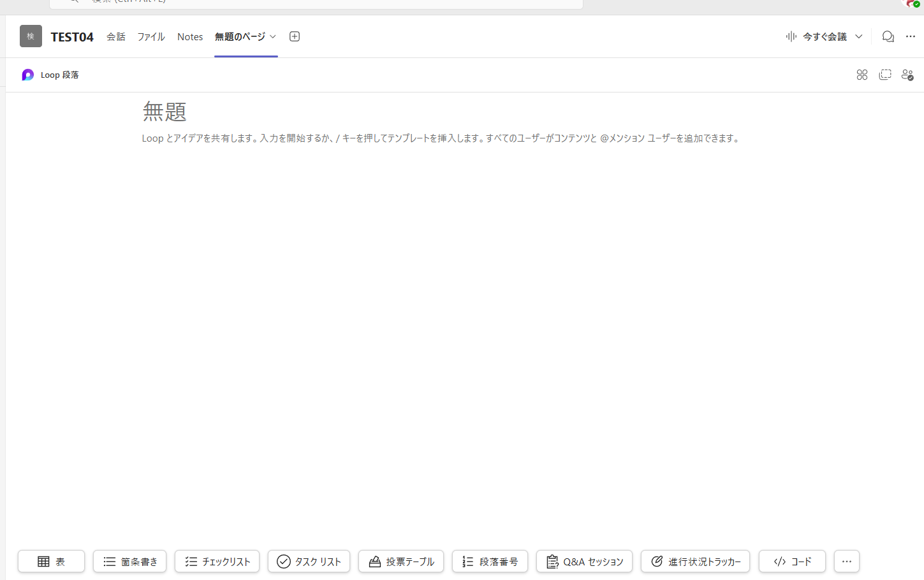Screen dimensions: 924x580
Task: Switch to the 会話 tab
Action: pos(115,37)
